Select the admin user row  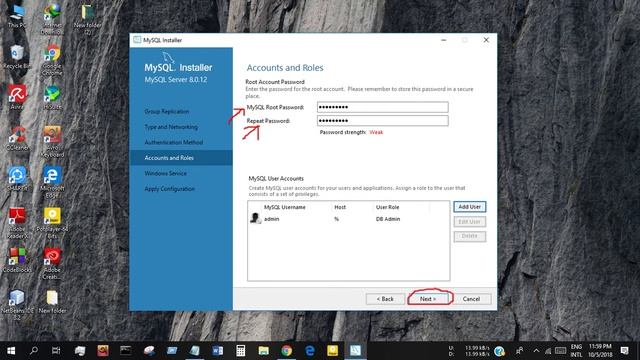348,219
